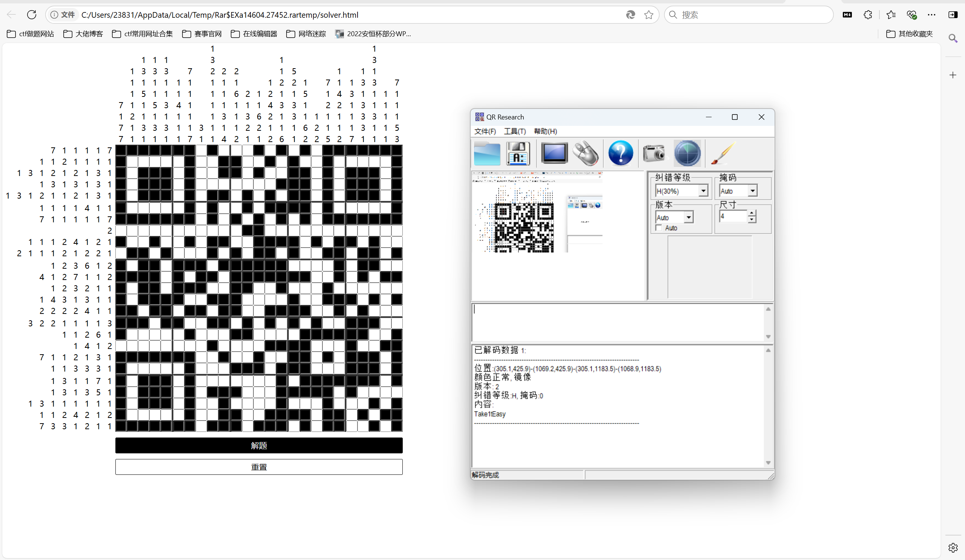Click the mouse icon in QR Research toolbar

pos(586,153)
